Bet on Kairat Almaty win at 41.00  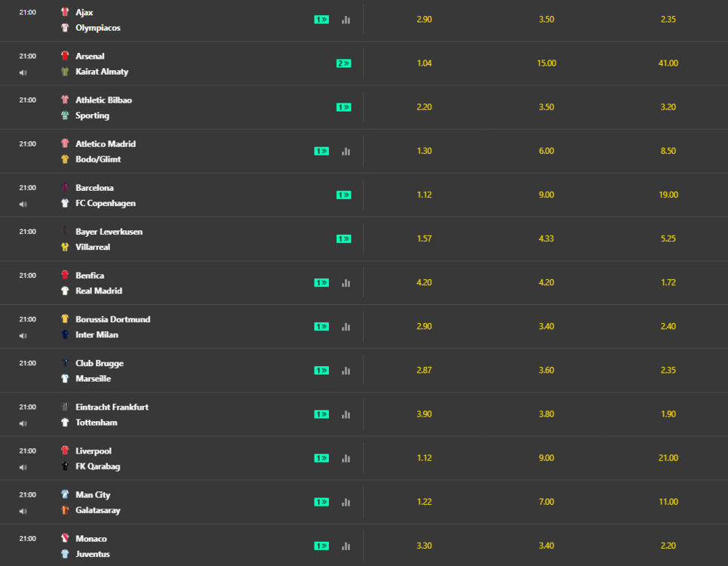coord(668,63)
